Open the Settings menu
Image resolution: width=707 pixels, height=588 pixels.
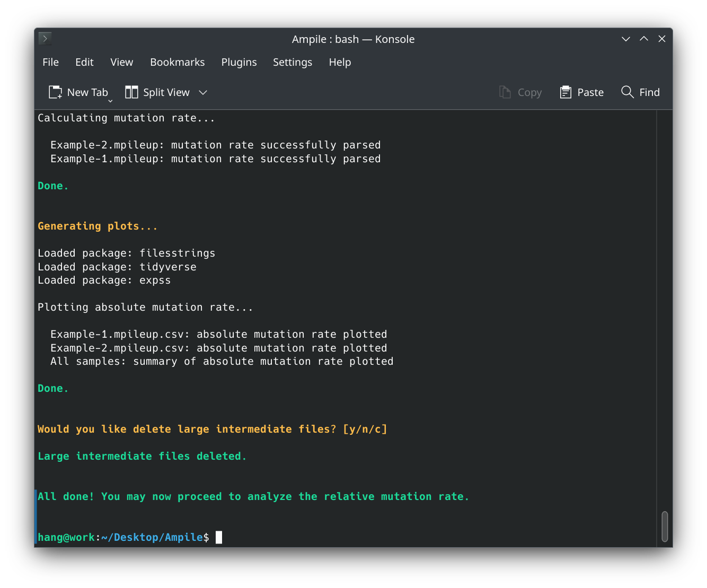pos(293,62)
